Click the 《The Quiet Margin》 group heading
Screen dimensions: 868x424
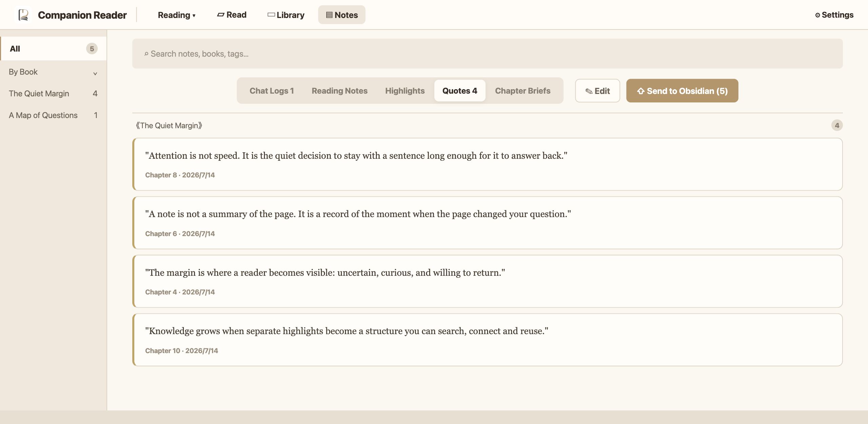pyautogui.click(x=169, y=126)
